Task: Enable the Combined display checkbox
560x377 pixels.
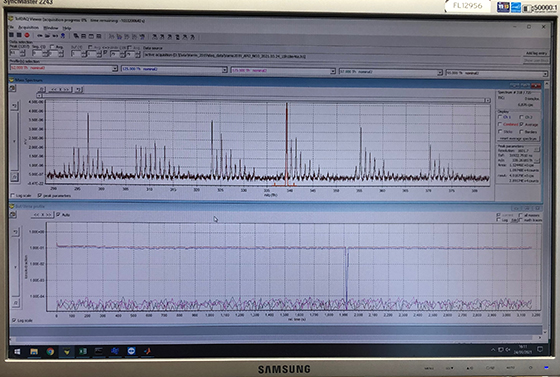Action: tap(500, 124)
